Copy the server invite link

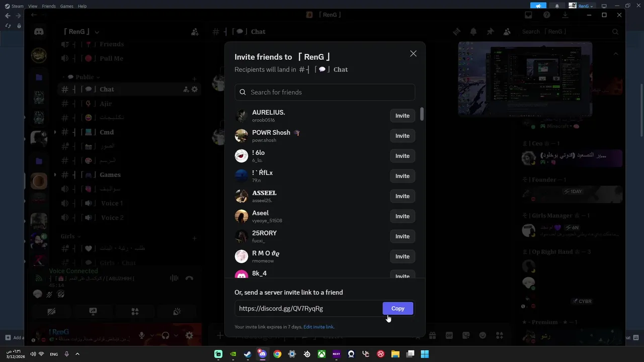click(x=398, y=308)
